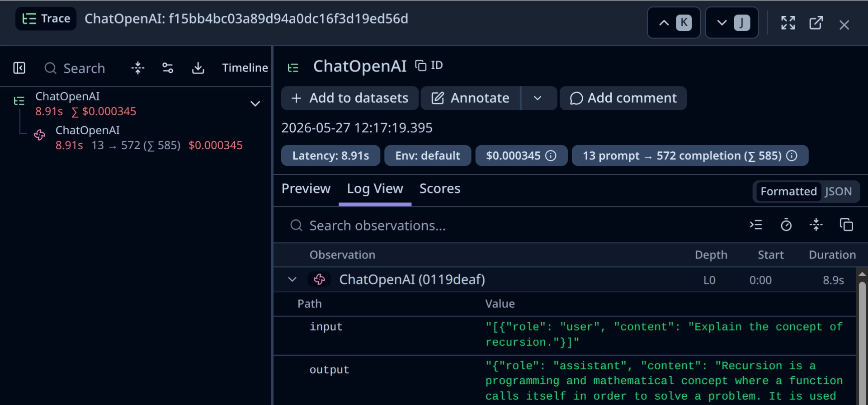This screenshot has height=405, width=868.
Task: Toggle the timer/duration icon
Action: tap(786, 225)
